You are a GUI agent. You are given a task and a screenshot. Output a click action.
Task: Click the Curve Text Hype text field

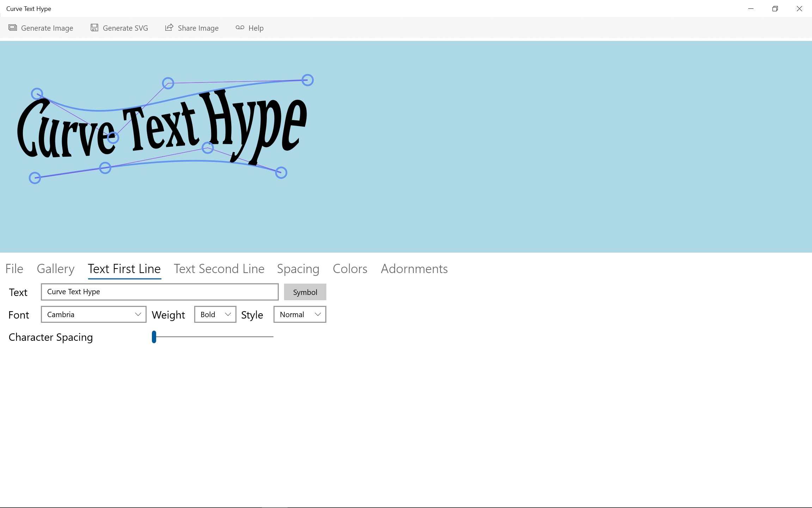(160, 292)
